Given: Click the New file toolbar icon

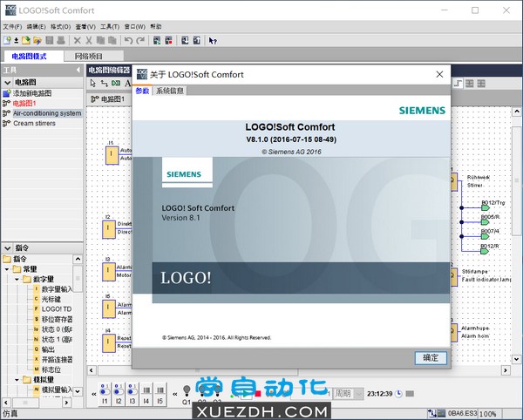Looking at the screenshot, I should (x=7, y=40).
